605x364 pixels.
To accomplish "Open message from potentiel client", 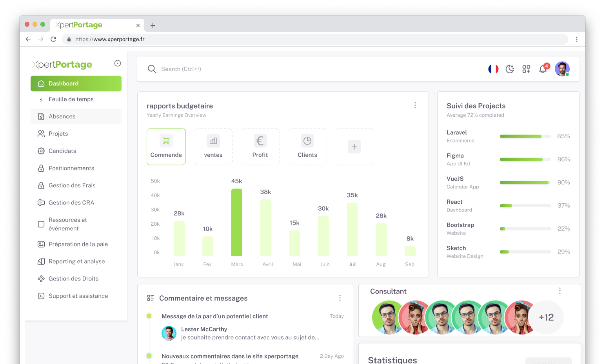I will [x=215, y=316].
